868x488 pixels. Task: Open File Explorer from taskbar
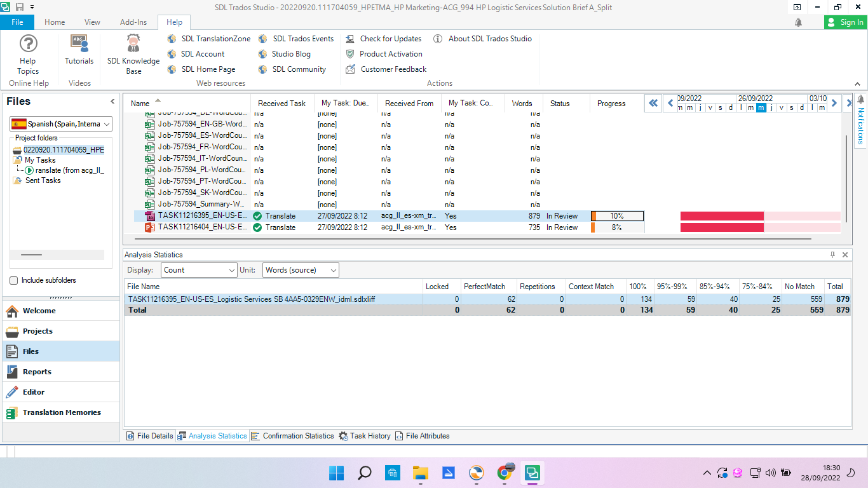(x=420, y=473)
